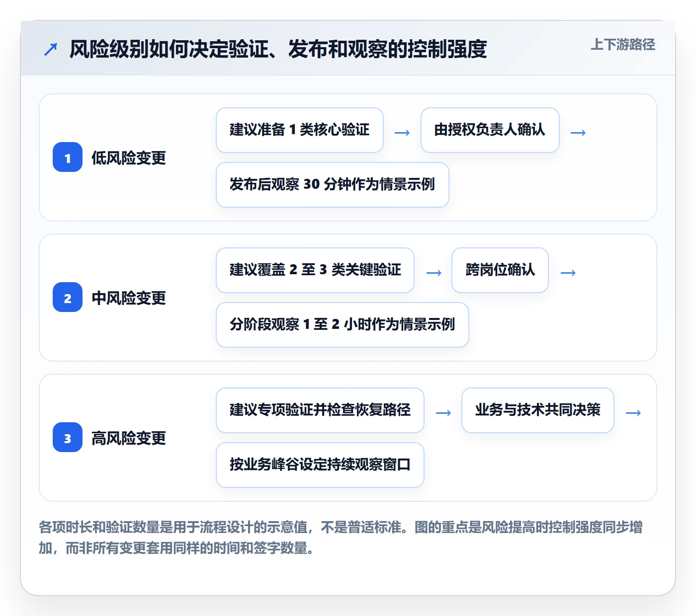Click the footnote paragraph starting 各项时长和验证数量
The width and height of the screenshot is (696, 616).
click(x=341, y=538)
